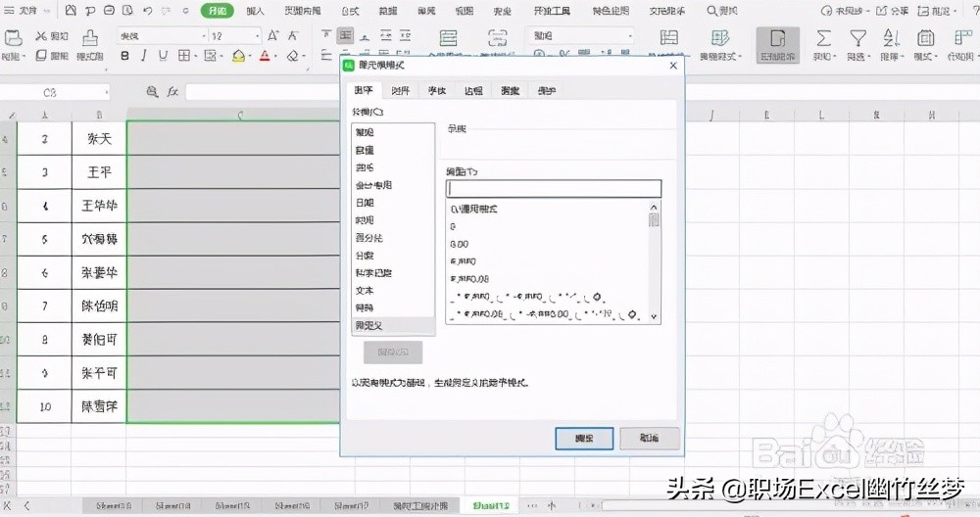The image size is (980, 517).
Task: Switch to the Font tab in the dialog
Action: [x=437, y=90]
